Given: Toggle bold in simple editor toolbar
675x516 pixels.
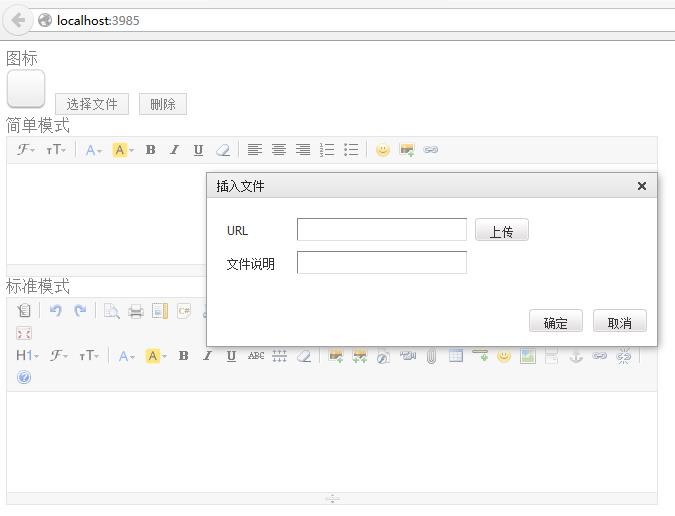Looking at the screenshot, I should coord(150,150).
